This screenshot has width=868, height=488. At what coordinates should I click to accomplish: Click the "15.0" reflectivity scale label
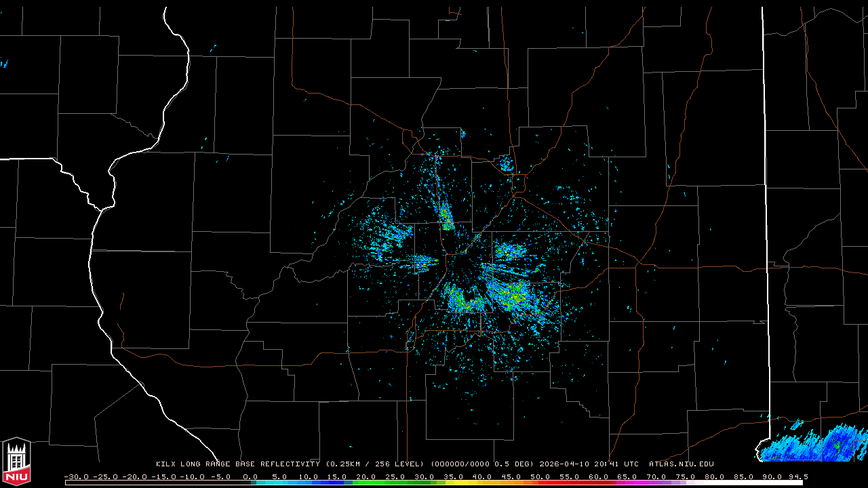(338, 477)
